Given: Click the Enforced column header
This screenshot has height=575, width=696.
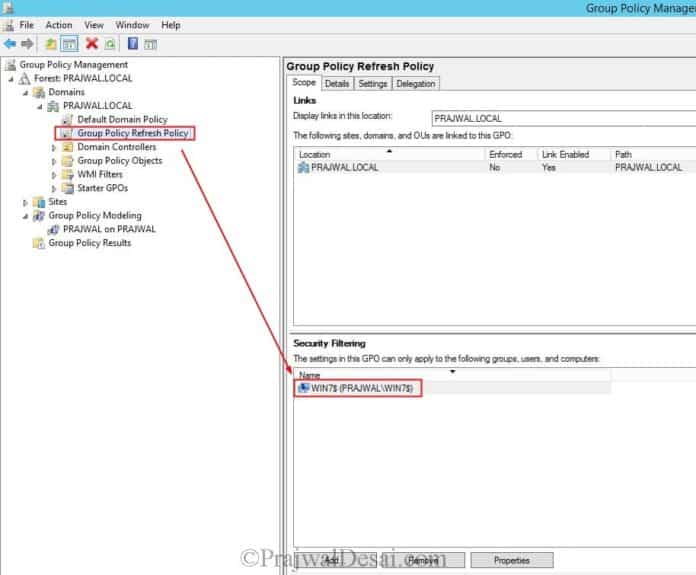Looking at the screenshot, I should pyautogui.click(x=511, y=155).
